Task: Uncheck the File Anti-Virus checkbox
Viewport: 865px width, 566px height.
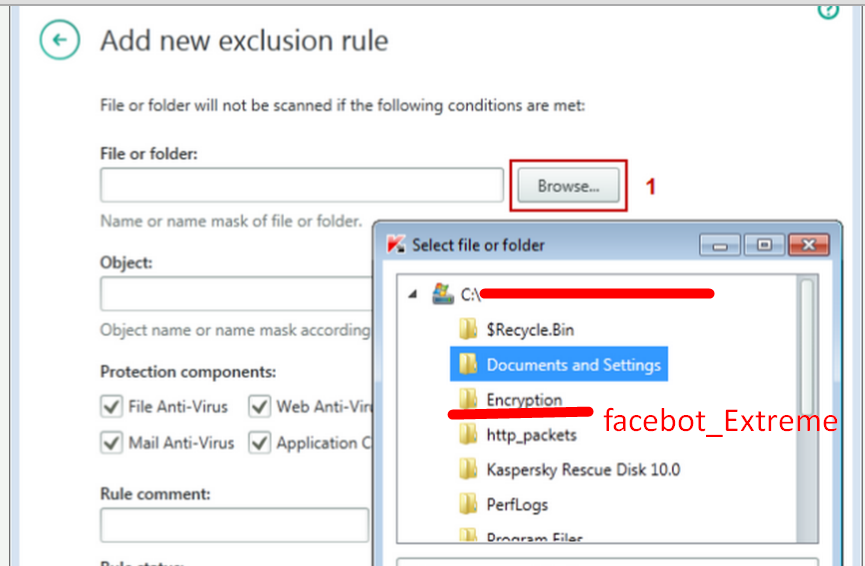Action: click(111, 407)
